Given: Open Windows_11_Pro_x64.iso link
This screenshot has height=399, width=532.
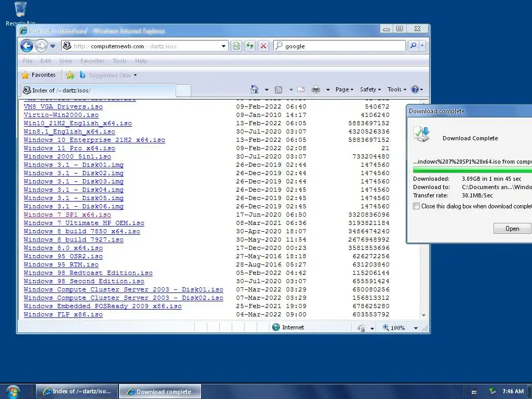Looking at the screenshot, I should (69, 148).
